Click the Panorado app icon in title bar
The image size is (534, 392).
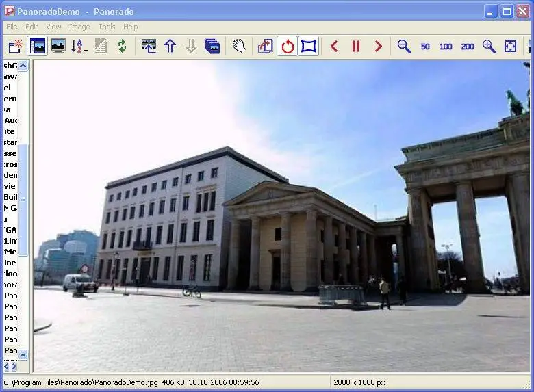coord(10,11)
